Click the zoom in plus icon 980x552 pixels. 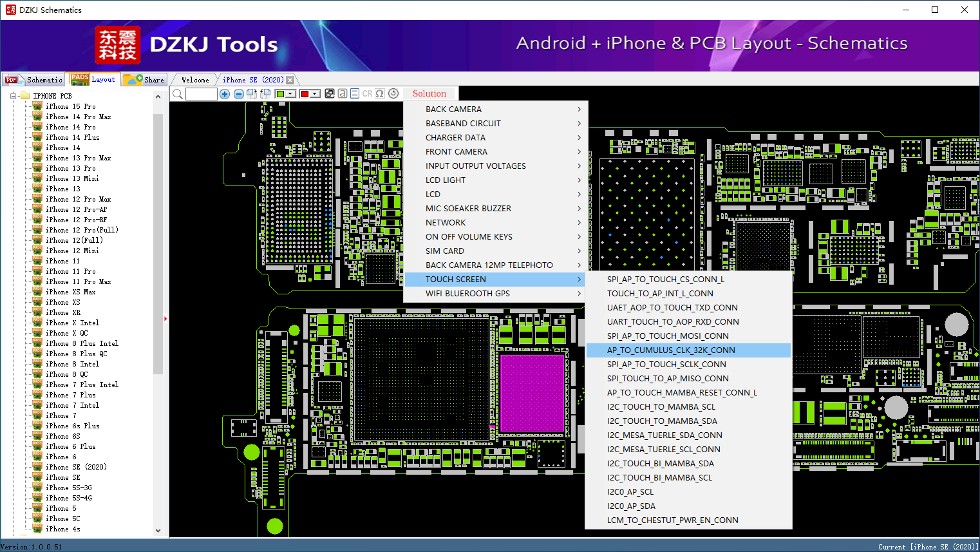(x=225, y=94)
